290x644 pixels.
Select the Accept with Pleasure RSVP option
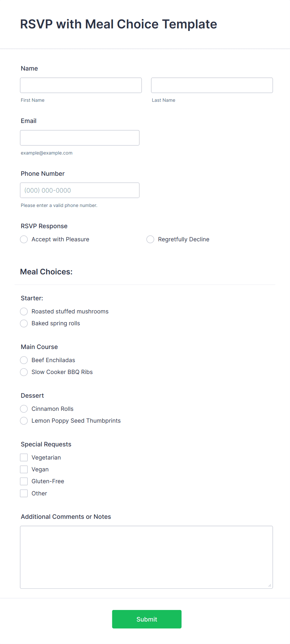[24, 239]
